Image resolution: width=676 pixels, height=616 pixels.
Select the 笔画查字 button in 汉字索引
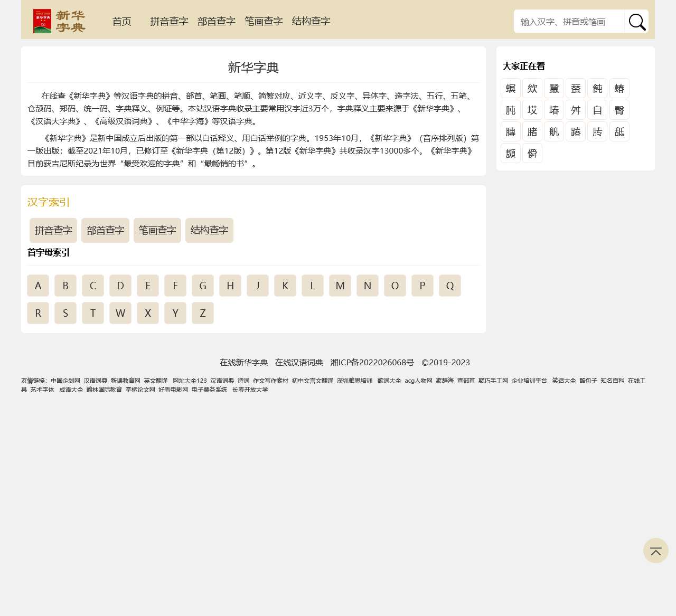tap(157, 230)
